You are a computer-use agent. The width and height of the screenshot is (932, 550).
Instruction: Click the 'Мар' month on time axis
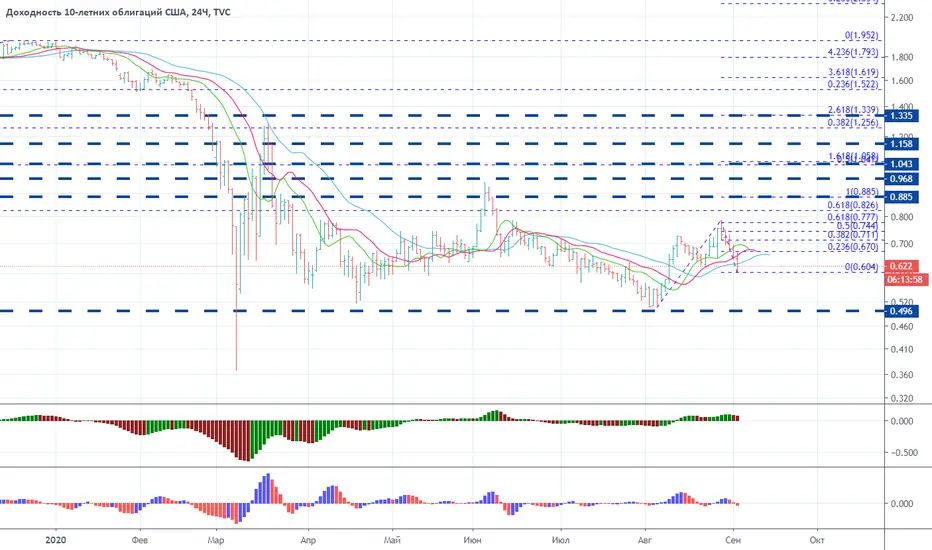pos(216,540)
